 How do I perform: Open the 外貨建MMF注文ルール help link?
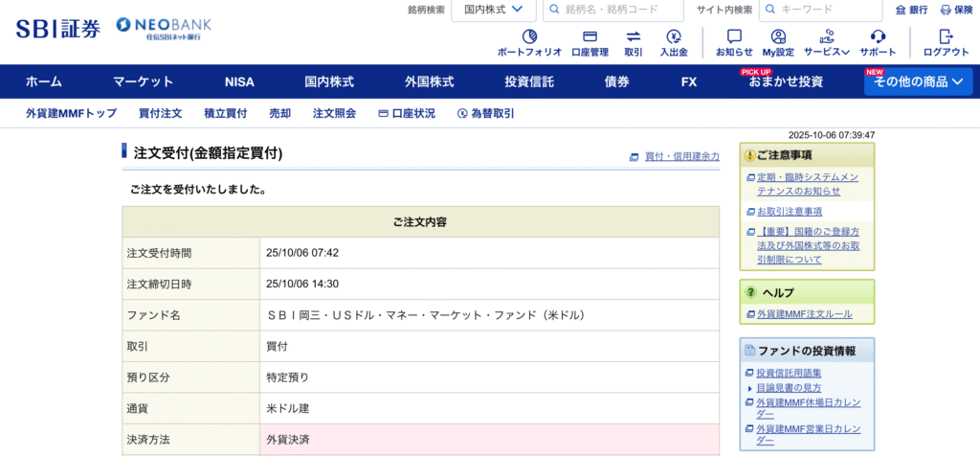804,314
